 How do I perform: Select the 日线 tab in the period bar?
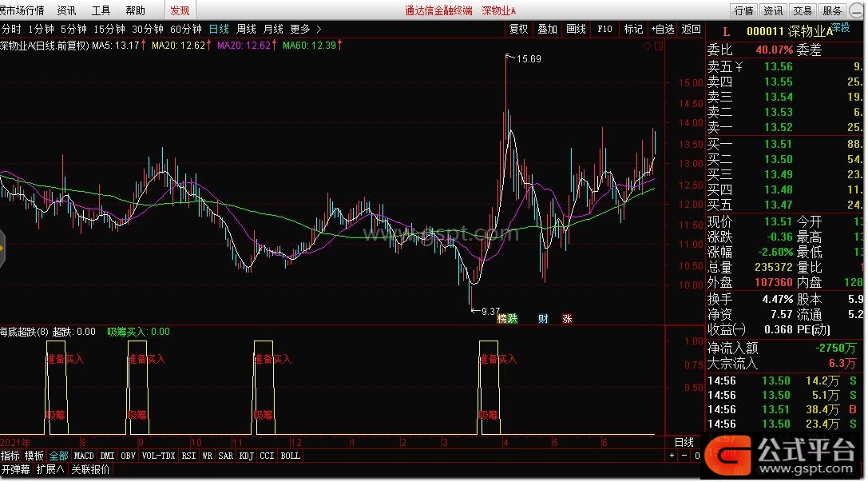point(219,29)
